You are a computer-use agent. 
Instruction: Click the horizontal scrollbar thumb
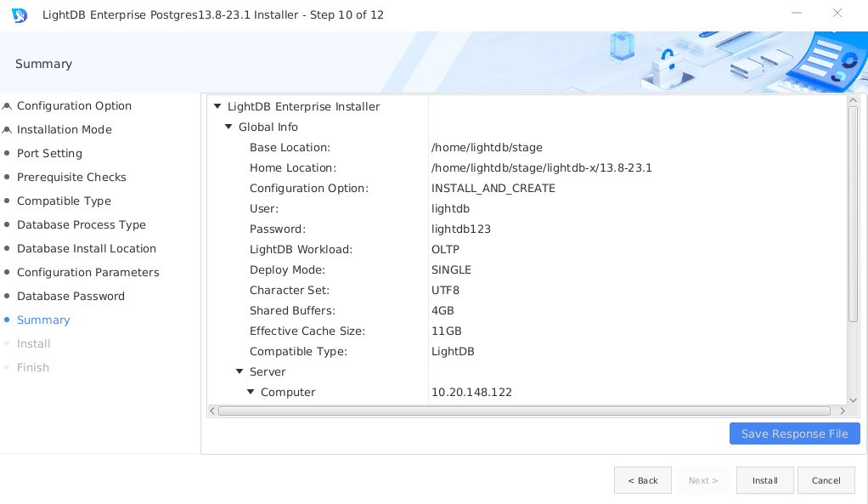524,411
